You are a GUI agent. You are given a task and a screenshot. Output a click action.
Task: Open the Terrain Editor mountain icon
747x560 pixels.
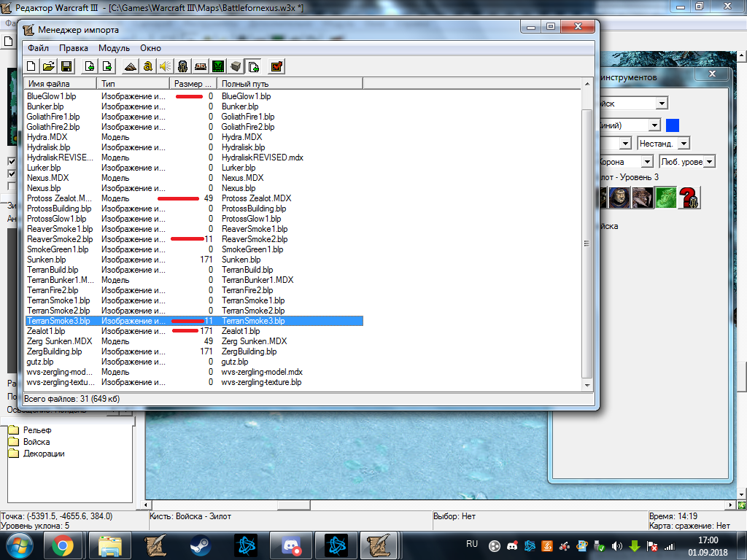point(130,66)
